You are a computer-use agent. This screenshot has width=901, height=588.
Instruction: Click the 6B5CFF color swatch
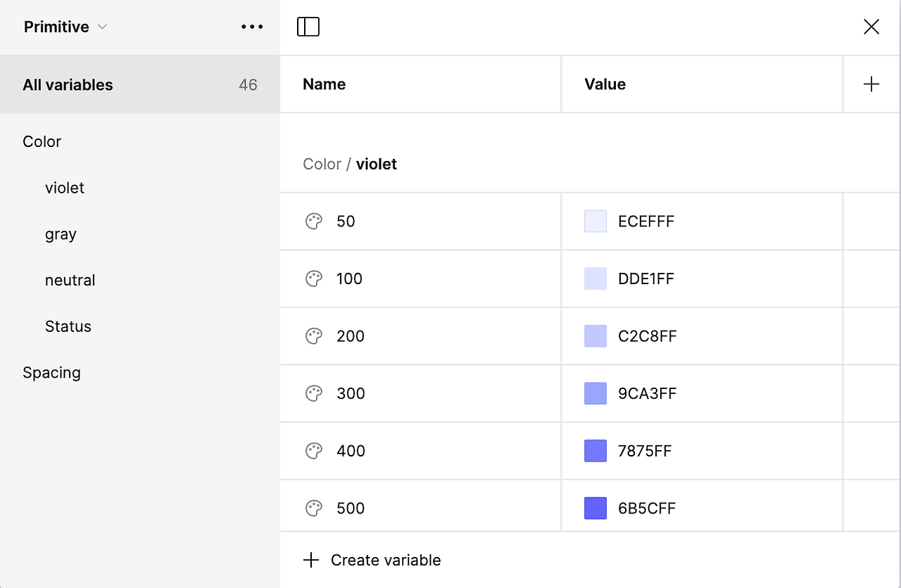pyautogui.click(x=596, y=509)
